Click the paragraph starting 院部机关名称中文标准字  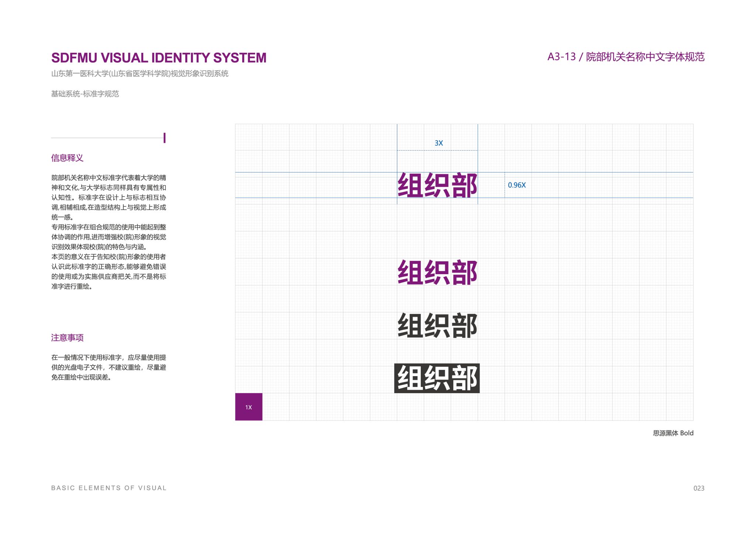(x=109, y=197)
